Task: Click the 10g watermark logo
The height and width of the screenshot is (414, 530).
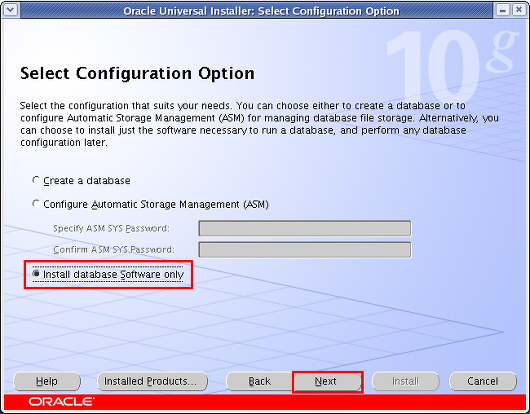Action: (452, 66)
